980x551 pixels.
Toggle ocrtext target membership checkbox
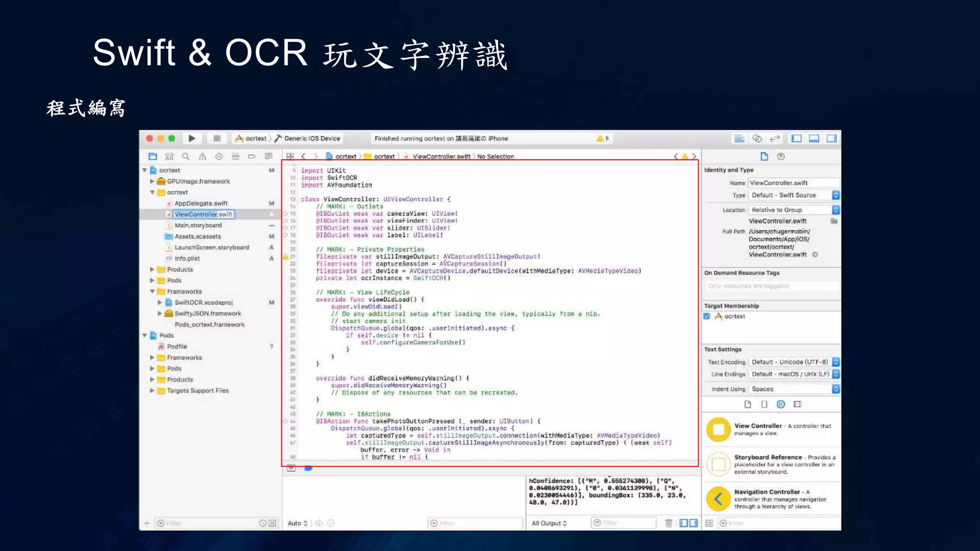coord(707,316)
